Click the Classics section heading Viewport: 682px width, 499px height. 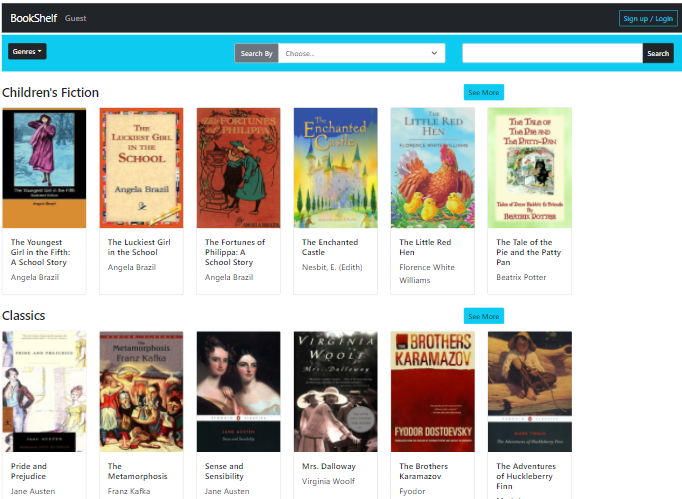(23, 315)
